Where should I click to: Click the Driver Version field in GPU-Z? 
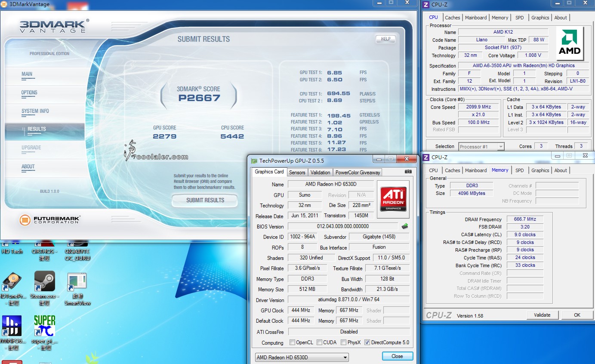click(349, 300)
